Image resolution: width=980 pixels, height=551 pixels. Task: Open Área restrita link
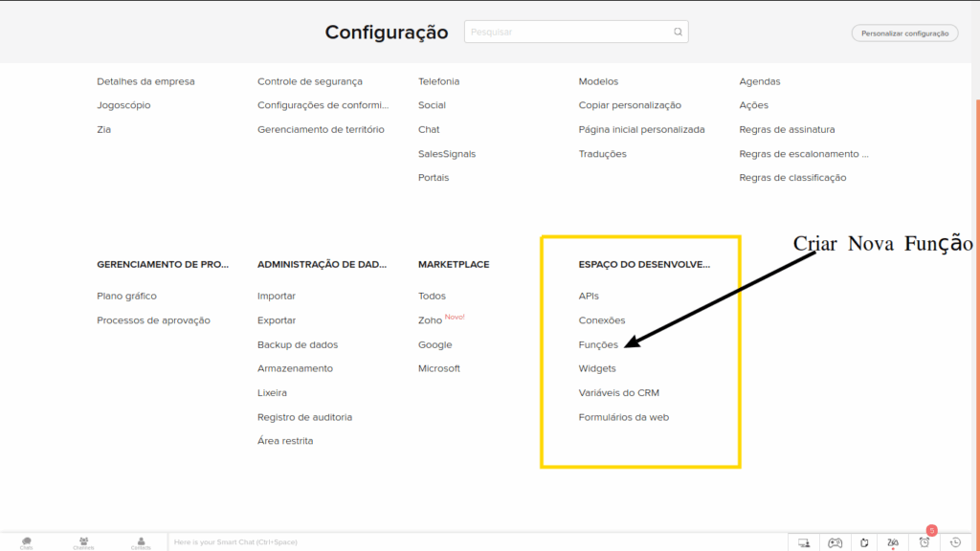coord(285,440)
